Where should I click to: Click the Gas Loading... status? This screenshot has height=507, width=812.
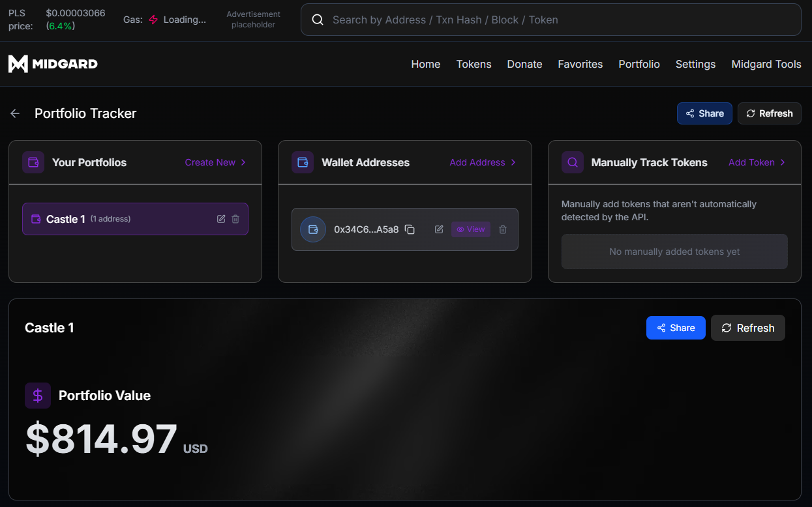click(164, 20)
